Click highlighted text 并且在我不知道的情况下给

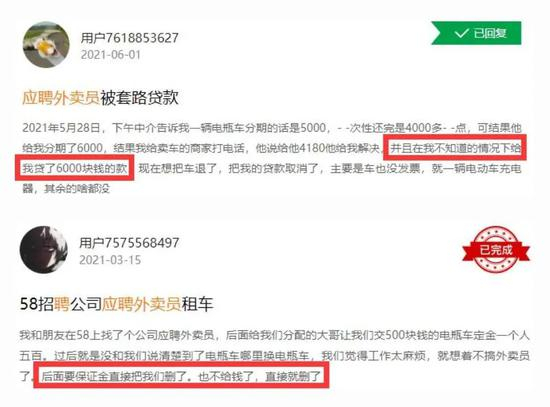click(456, 148)
